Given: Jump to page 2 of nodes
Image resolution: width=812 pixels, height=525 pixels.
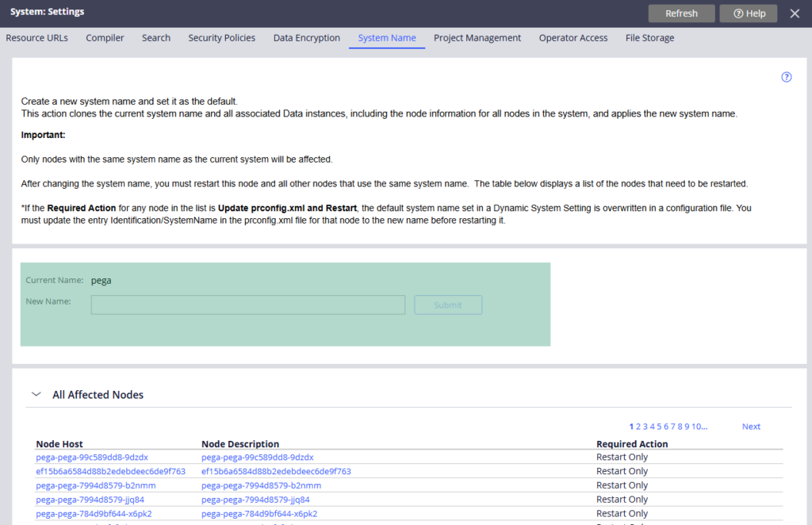Looking at the screenshot, I should [x=638, y=427].
